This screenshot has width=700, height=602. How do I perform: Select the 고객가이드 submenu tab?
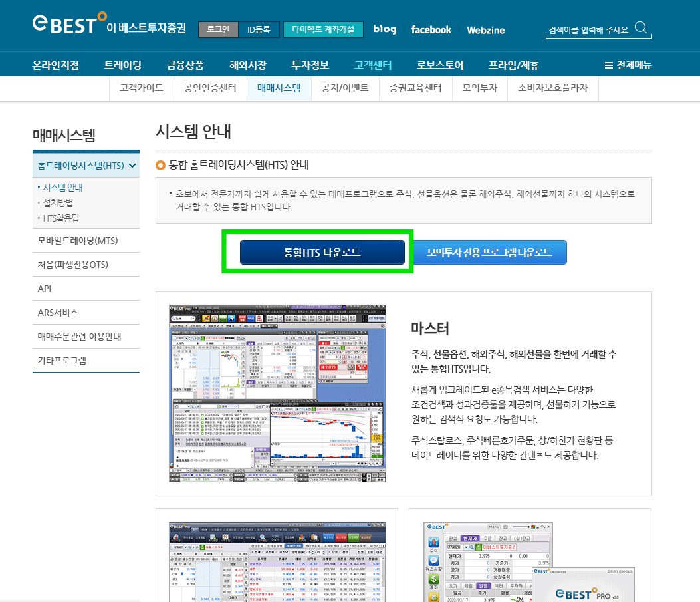click(142, 88)
